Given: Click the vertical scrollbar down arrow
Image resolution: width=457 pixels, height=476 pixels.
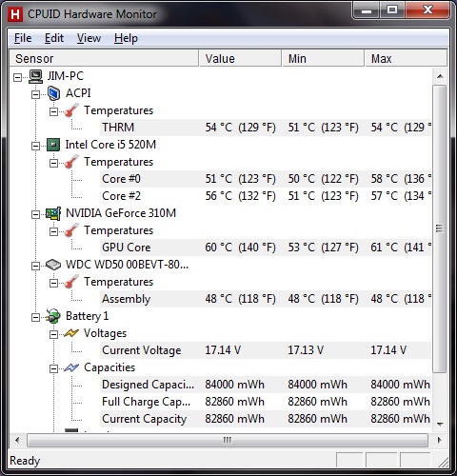Looking at the screenshot, I should tap(440, 424).
